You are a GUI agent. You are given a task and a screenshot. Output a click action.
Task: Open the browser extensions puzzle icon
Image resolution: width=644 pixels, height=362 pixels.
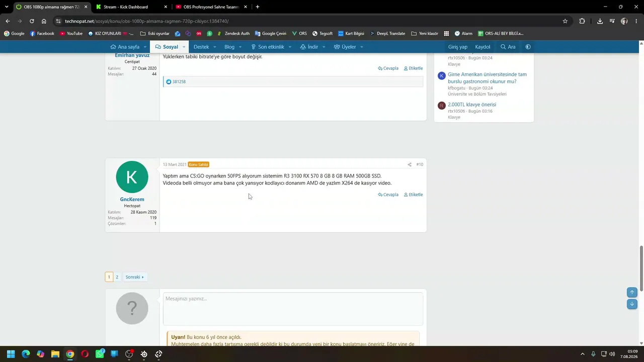pyautogui.click(x=582, y=21)
